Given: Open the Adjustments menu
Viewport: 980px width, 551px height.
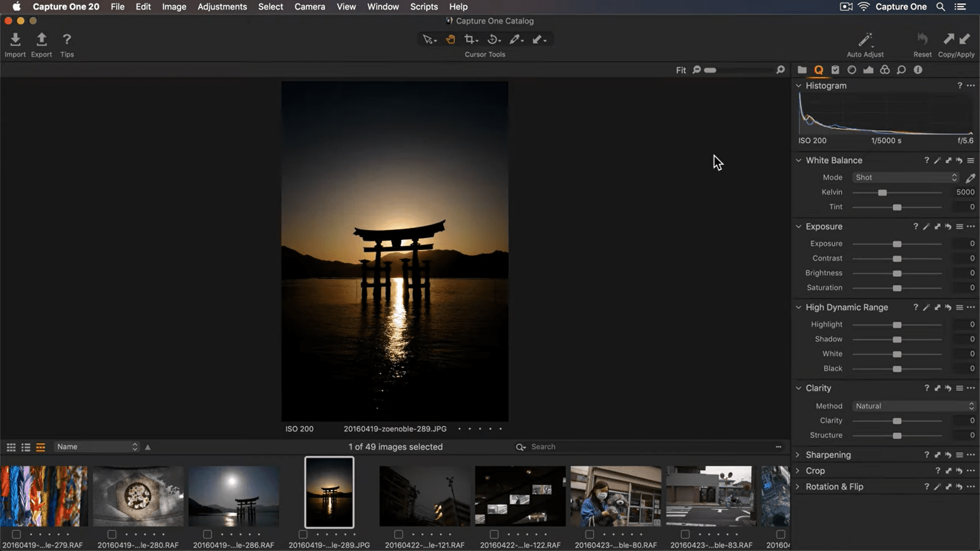Looking at the screenshot, I should [x=222, y=7].
